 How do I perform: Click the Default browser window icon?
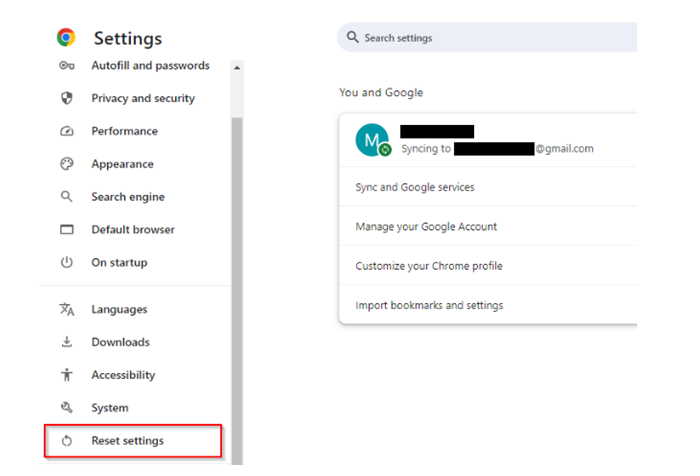tap(67, 230)
